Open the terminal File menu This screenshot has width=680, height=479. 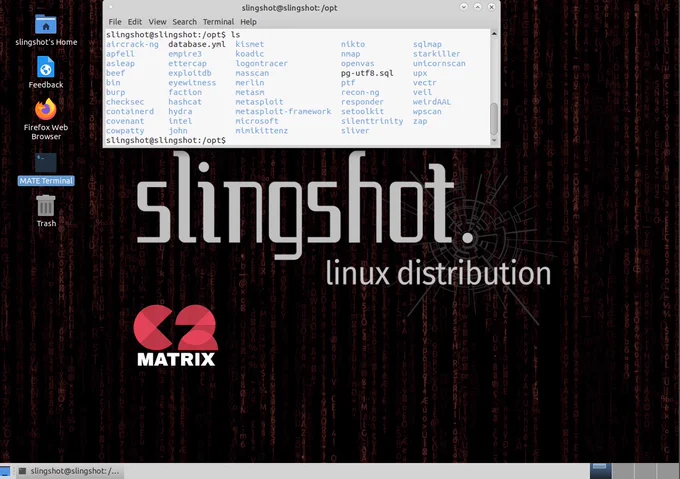coord(115,22)
